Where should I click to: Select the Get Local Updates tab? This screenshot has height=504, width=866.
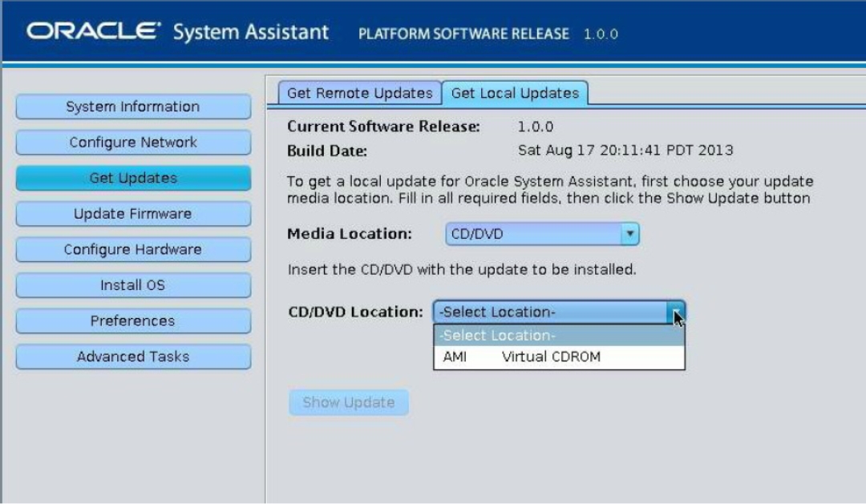(515, 93)
